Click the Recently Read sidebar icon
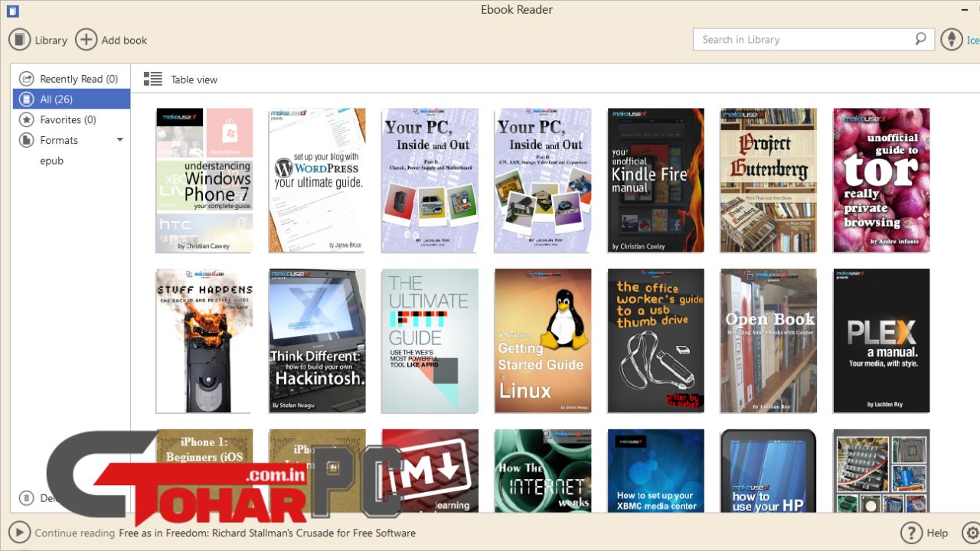This screenshot has width=980, height=551. [27, 79]
